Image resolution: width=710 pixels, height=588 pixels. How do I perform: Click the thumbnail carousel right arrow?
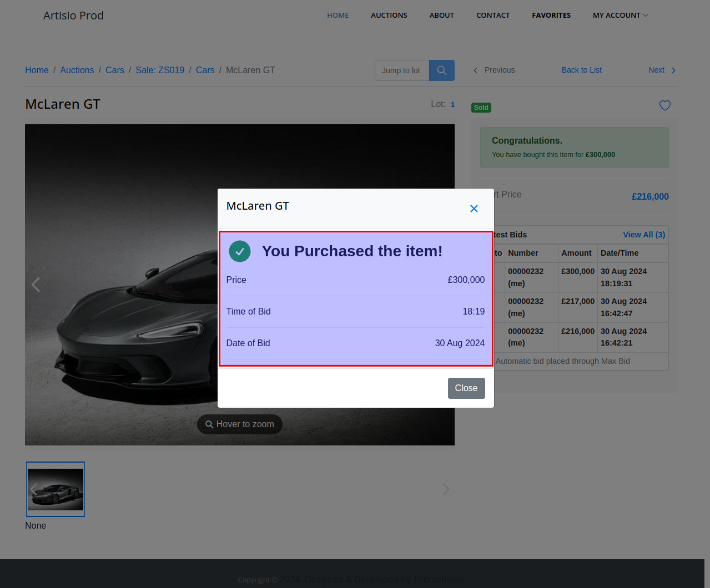(446, 489)
